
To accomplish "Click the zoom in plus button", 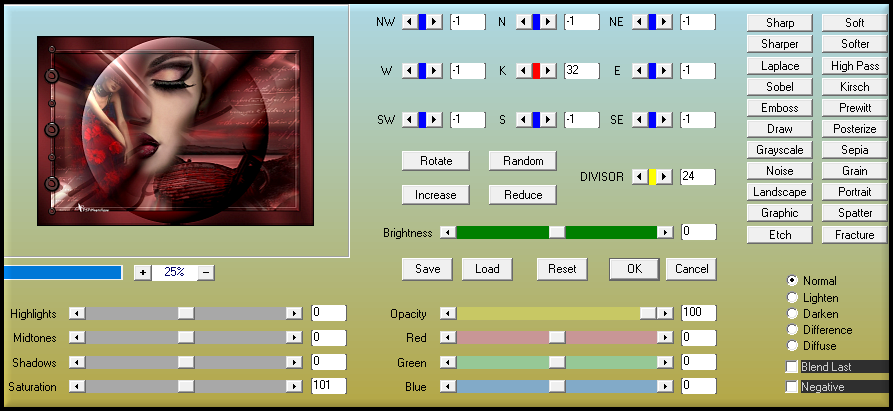I will (x=142, y=272).
